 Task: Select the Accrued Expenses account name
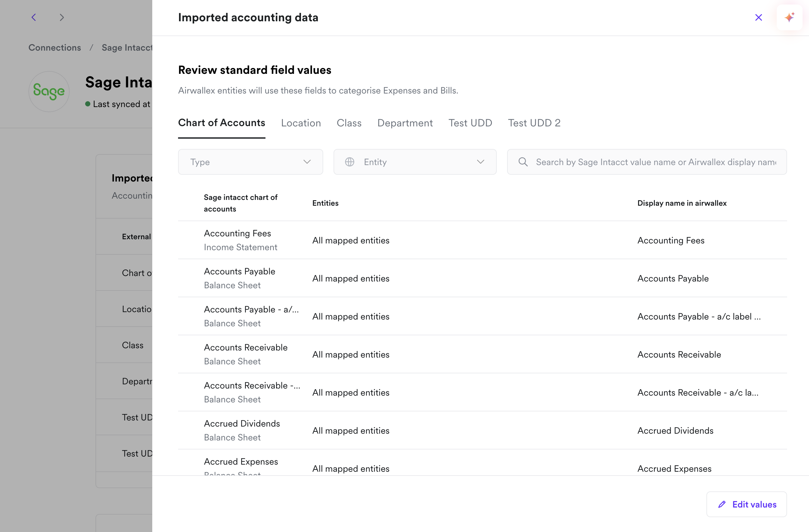click(x=241, y=461)
